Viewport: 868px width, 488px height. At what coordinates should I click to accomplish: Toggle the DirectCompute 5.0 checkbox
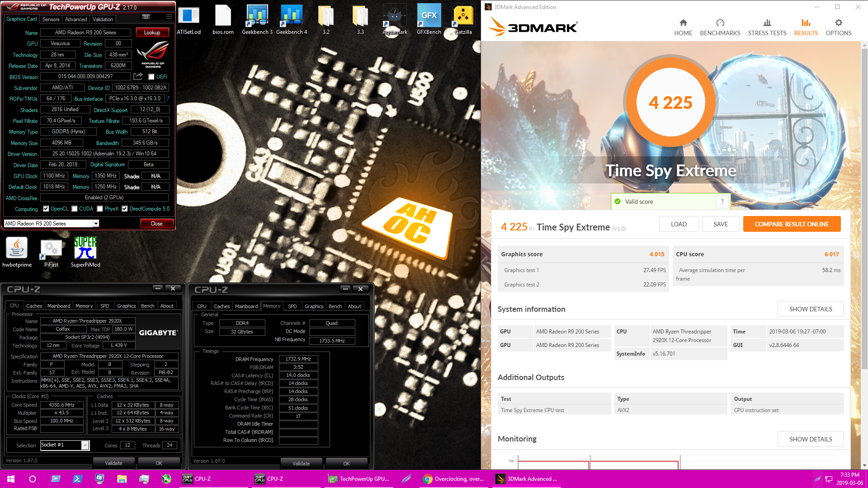point(124,209)
